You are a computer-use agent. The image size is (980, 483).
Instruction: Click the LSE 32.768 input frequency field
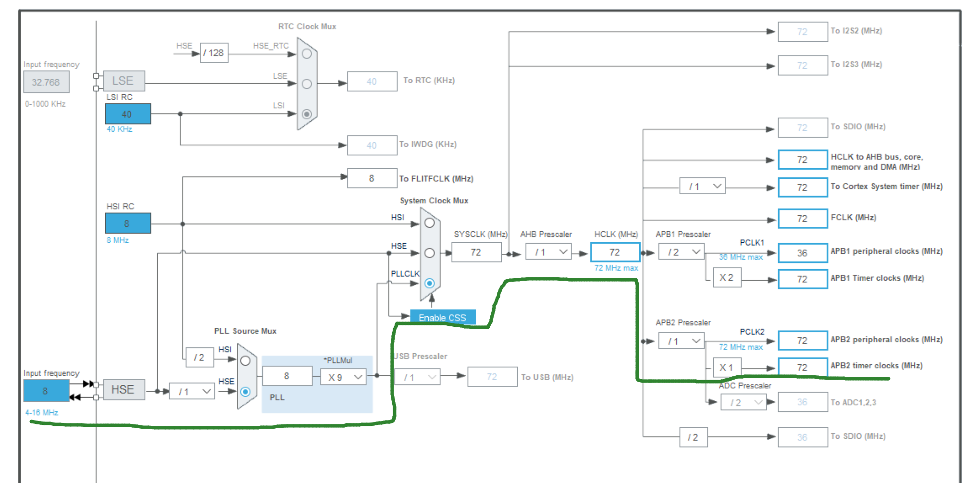(46, 82)
